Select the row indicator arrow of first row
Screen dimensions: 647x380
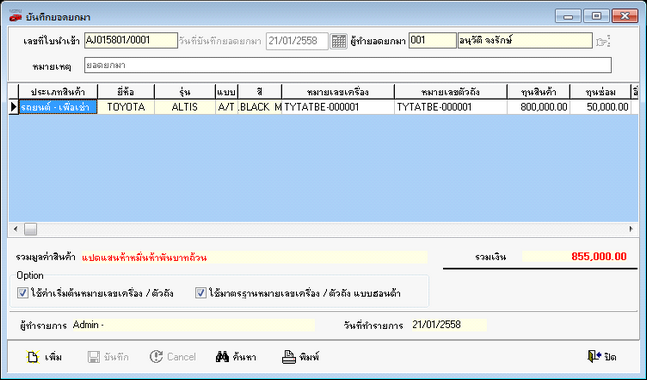(14, 107)
